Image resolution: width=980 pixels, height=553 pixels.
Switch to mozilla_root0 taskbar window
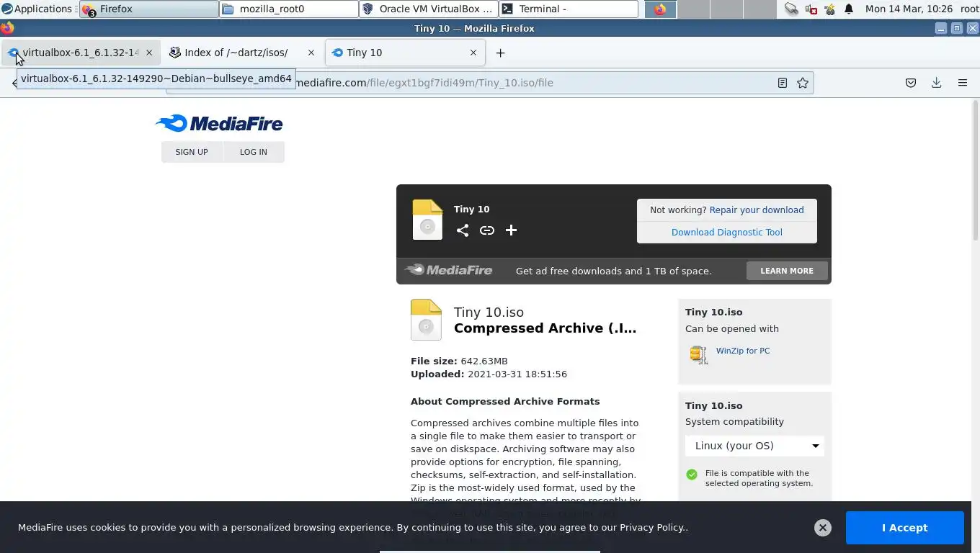coord(288,9)
